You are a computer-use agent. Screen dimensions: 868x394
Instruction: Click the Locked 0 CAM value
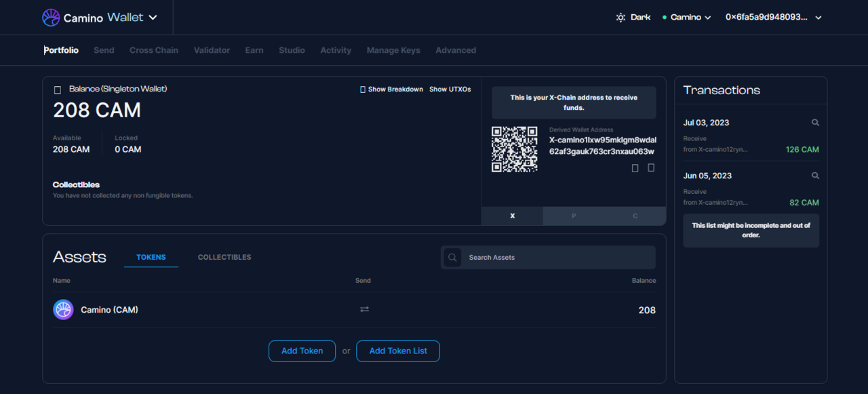click(128, 149)
